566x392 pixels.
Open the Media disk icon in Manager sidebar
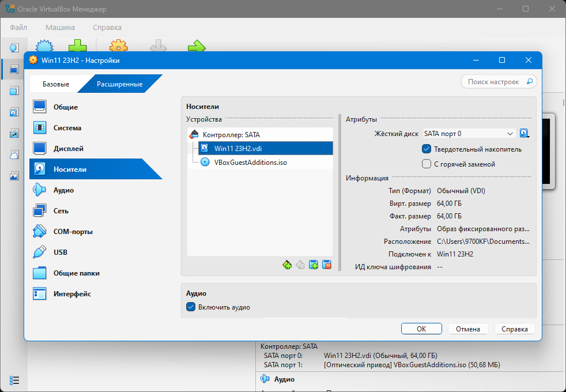tap(14, 112)
